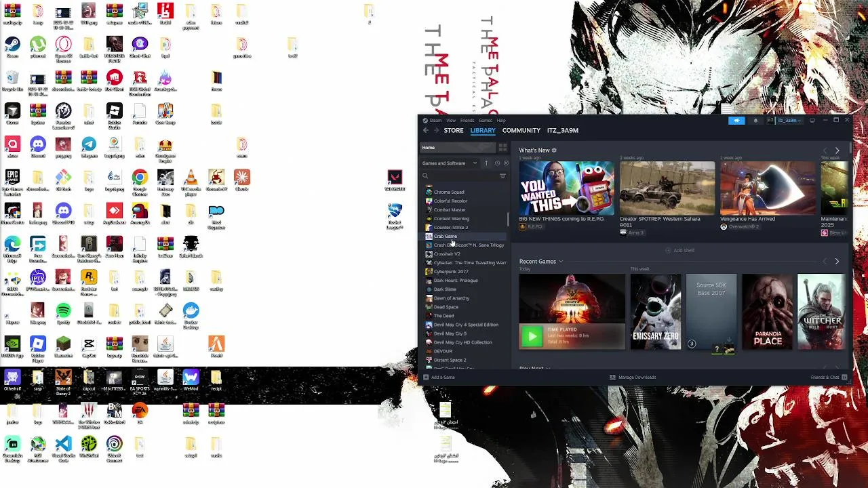Open the Games menu in Steam

pos(486,121)
